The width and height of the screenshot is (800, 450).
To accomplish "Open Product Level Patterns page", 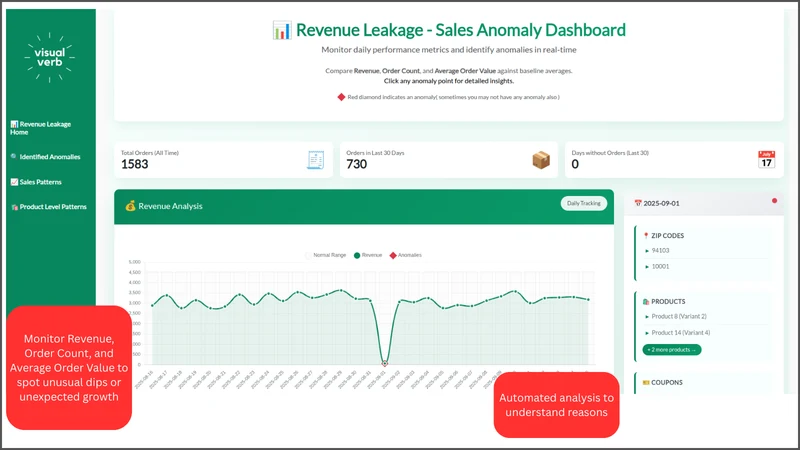I will pos(48,207).
